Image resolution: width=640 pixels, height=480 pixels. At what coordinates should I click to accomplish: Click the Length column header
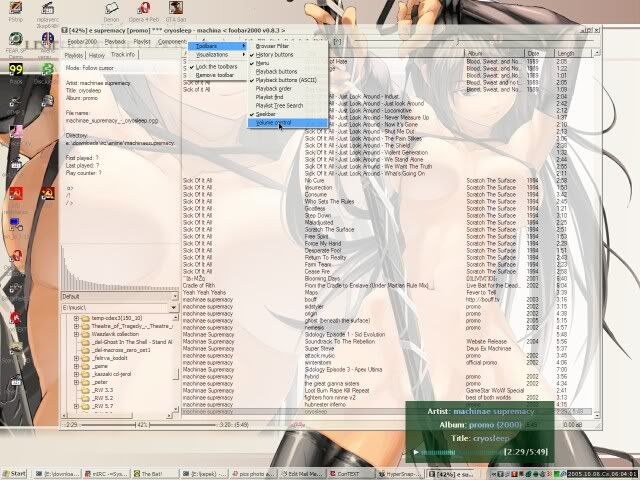pos(572,53)
